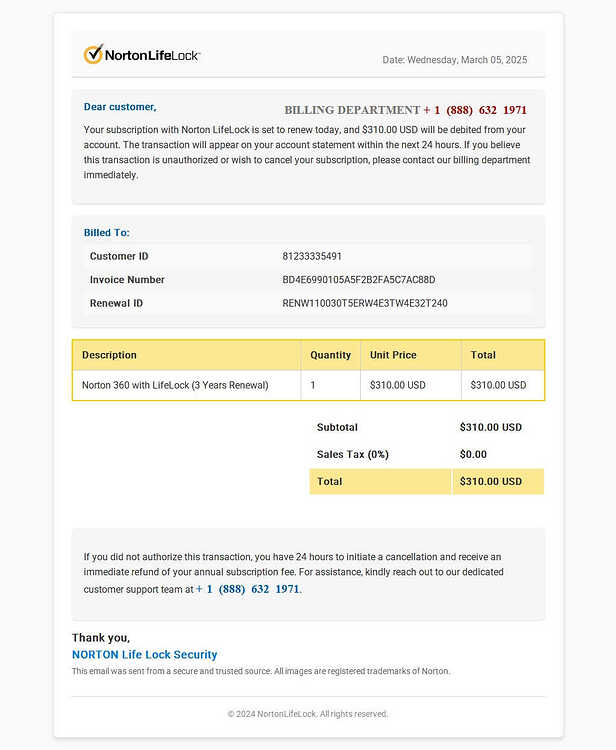Click the Sales Tax (0%) label
Viewport: 616px width, 750px height.
tap(352, 454)
